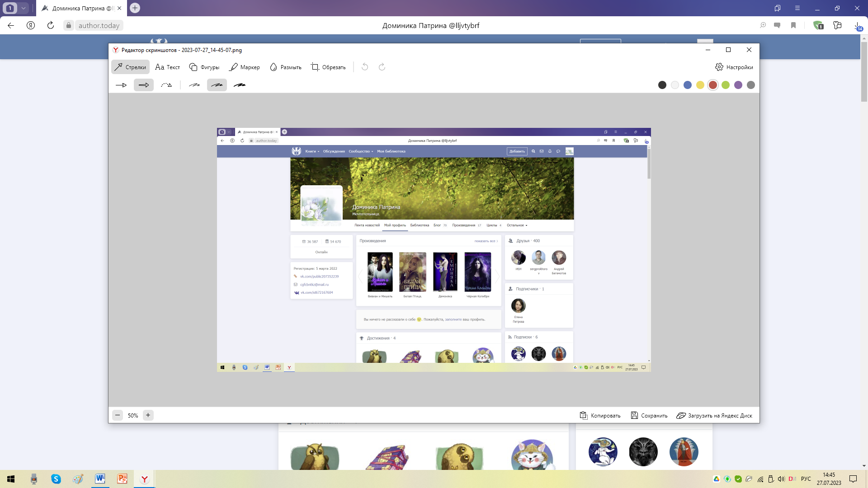Select the Arrows (Стрелки) tool
Viewport: 868px width, 488px height.
point(130,67)
